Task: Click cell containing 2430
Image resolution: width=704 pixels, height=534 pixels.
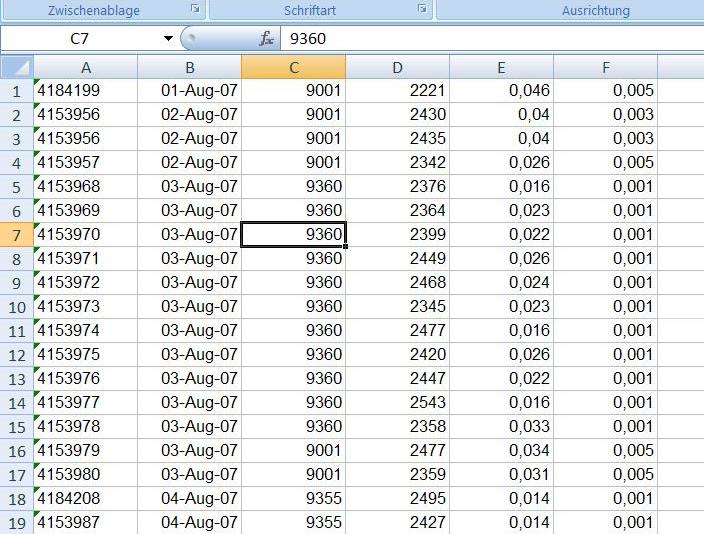Action: pyautogui.click(x=397, y=115)
